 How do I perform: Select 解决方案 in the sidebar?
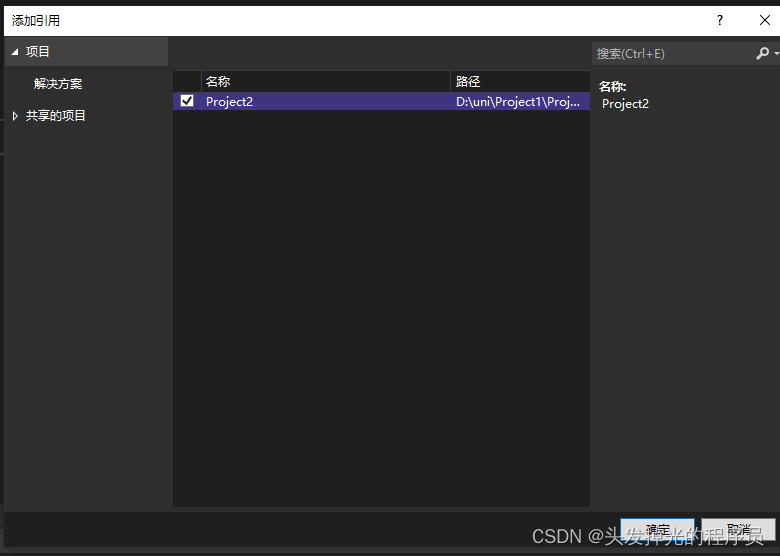pyautogui.click(x=58, y=84)
